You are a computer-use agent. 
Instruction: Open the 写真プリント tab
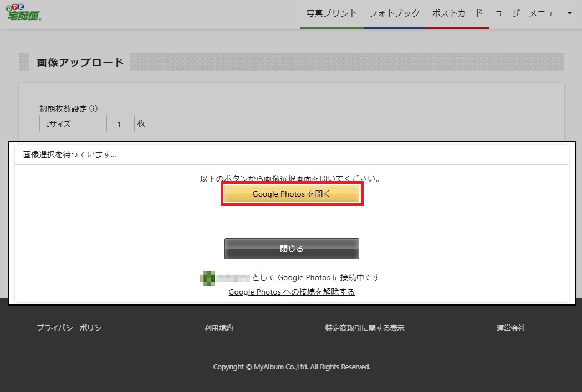332,14
